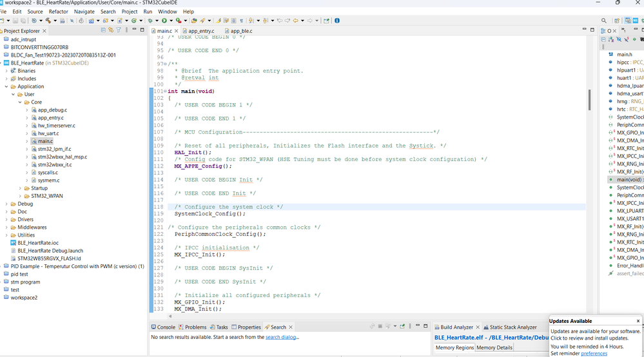
Task: Click Back navigation yellow arrow
Action: [x=296, y=21]
